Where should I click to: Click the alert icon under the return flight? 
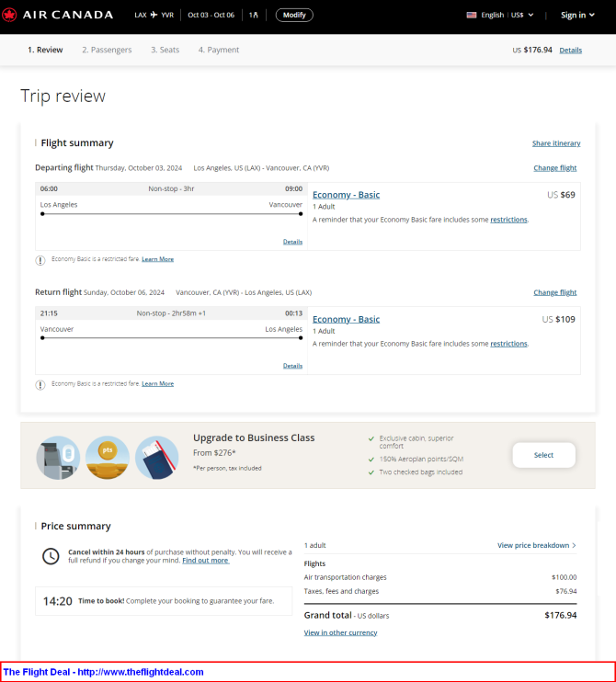pos(40,385)
